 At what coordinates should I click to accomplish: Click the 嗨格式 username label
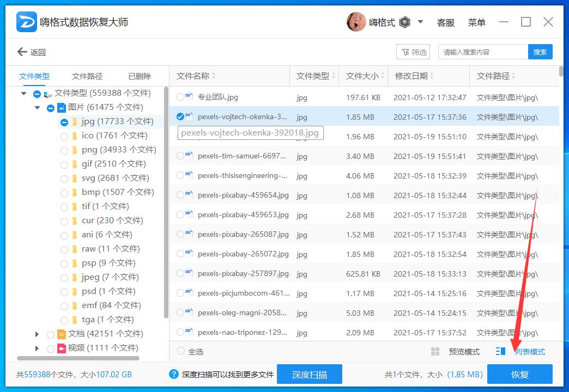tap(382, 22)
